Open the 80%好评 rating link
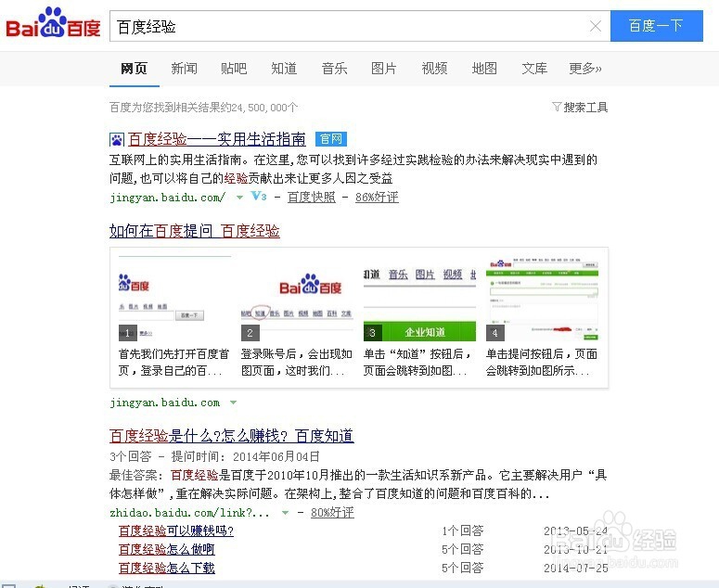The height and width of the screenshot is (588, 719). click(x=332, y=512)
